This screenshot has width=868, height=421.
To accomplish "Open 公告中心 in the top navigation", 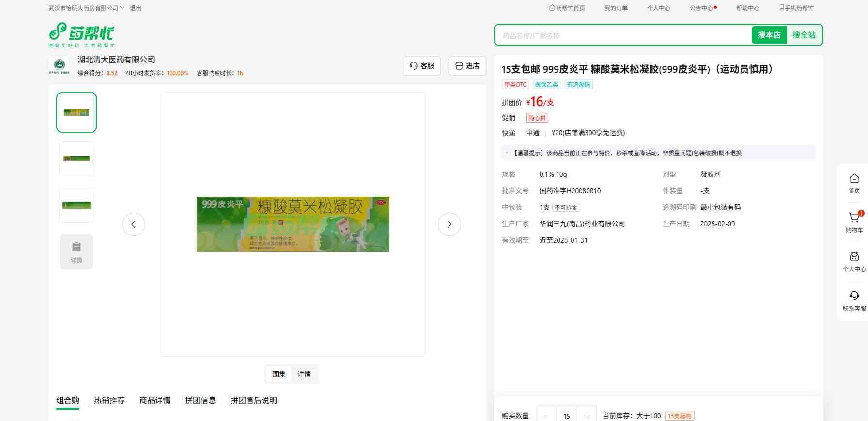I will (701, 8).
